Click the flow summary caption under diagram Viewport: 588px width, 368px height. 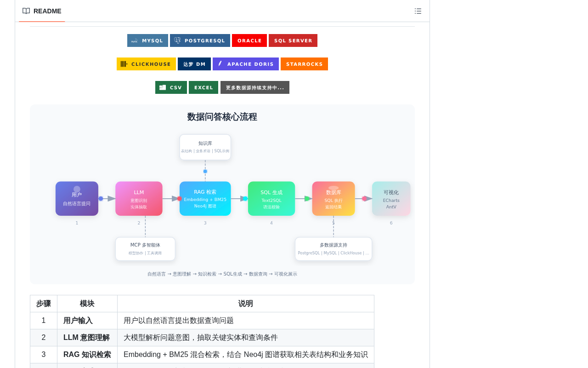(x=222, y=274)
